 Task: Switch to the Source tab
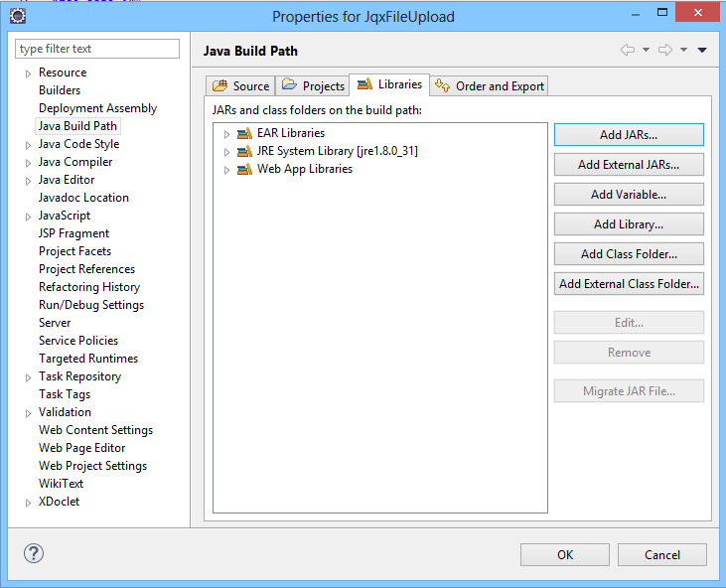click(x=240, y=86)
